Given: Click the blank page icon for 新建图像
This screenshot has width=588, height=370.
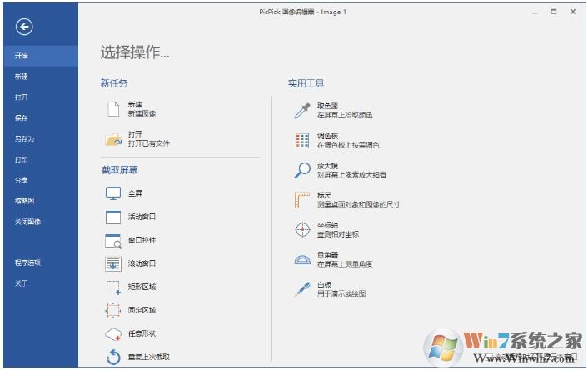Looking at the screenshot, I should point(113,109).
